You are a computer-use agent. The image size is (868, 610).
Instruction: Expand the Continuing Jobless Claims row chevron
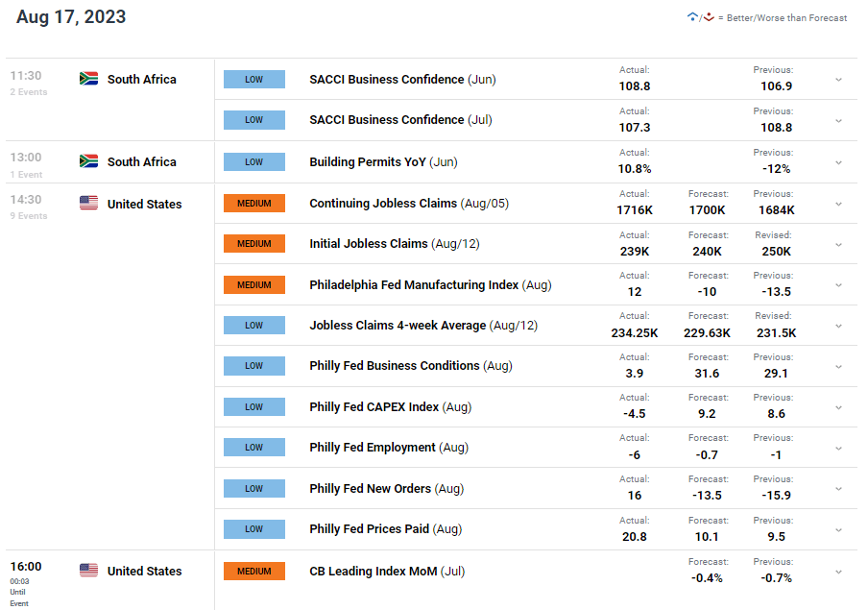838,204
